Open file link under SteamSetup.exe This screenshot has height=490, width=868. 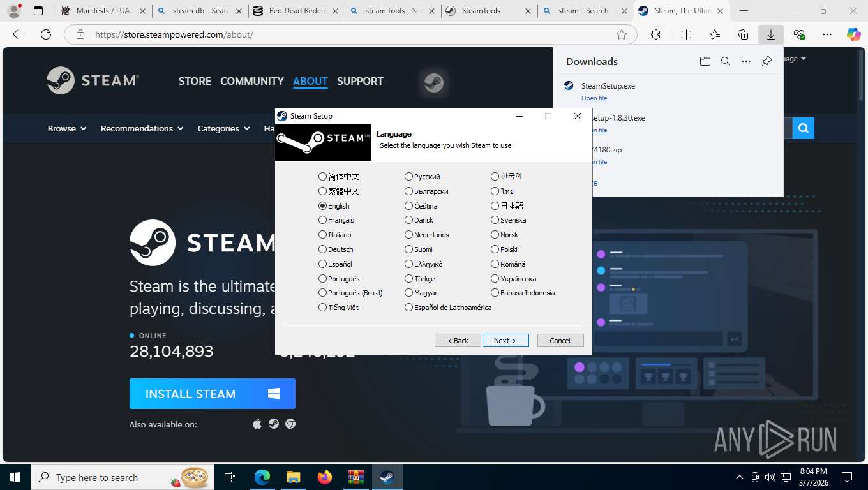[x=594, y=98]
